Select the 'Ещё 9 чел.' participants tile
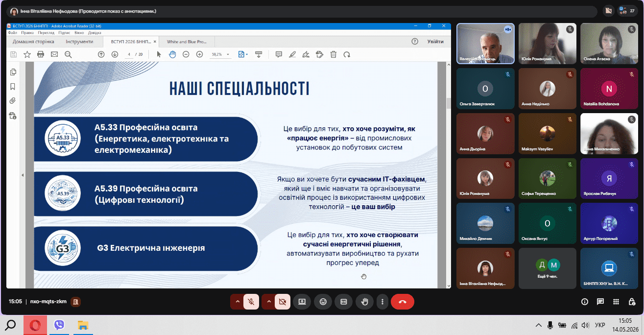 [x=547, y=267]
